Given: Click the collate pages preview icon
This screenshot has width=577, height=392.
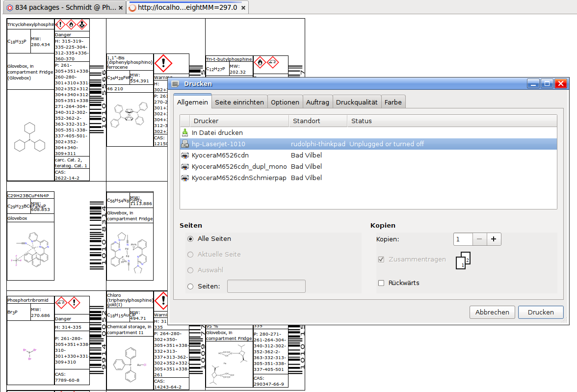Looking at the screenshot, I should [463, 261].
